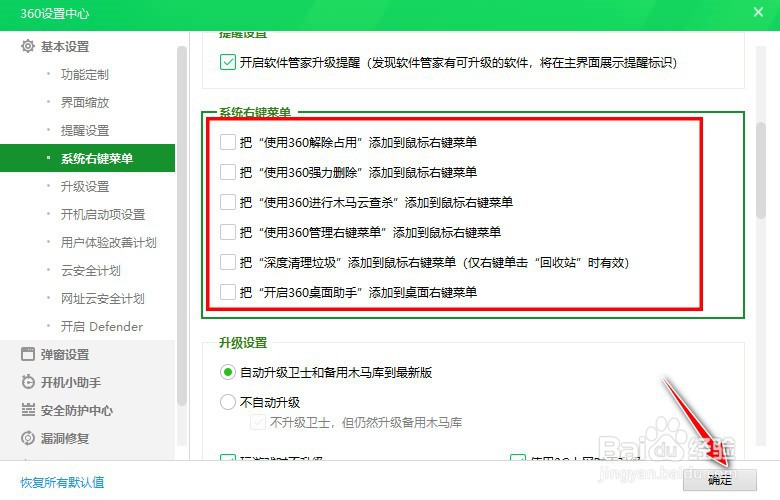The height and width of the screenshot is (500, 780).
Task: Open 升级设置 sidebar item
Action: coord(85,187)
